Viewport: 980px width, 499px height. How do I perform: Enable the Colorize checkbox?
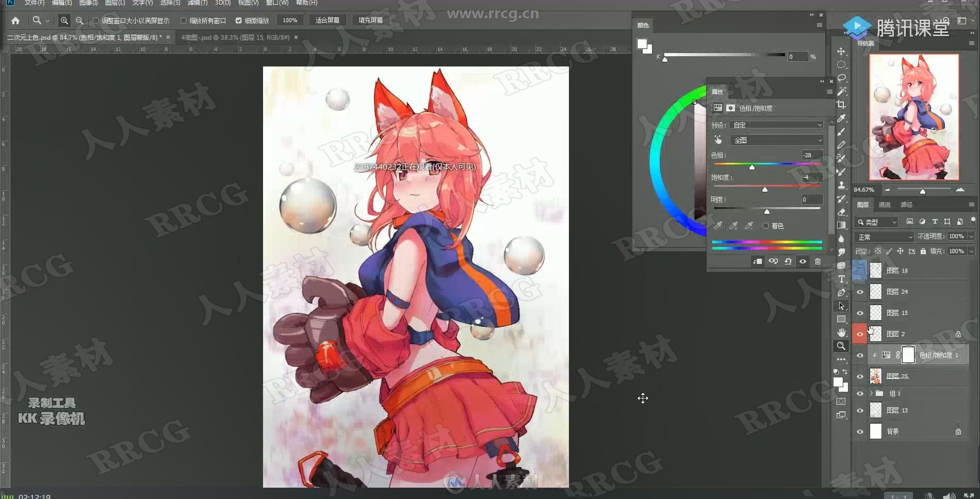pyautogui.click(x=765, y=226)
